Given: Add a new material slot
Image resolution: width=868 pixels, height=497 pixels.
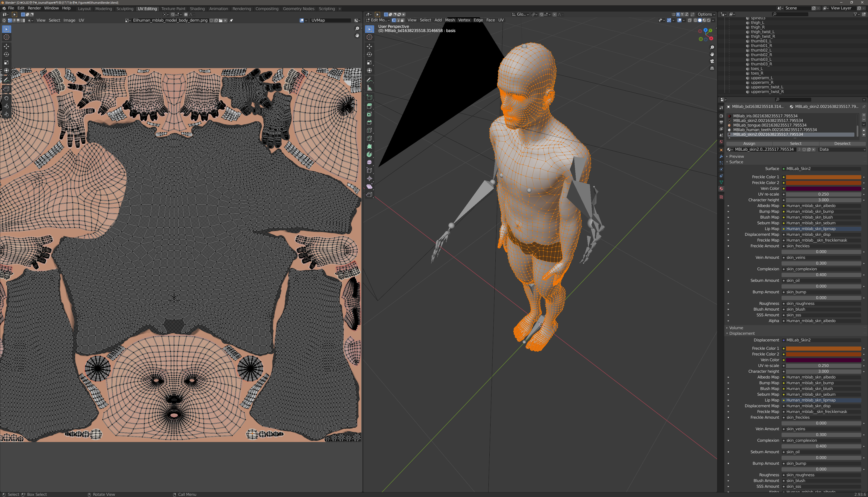Looking at the screenshot, I should click(864, 115).
